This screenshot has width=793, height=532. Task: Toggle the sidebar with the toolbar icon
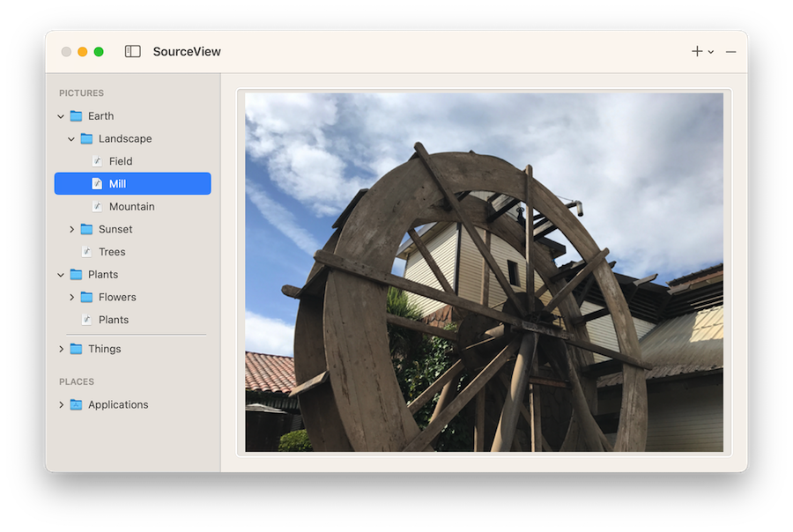tap(133, 52)
